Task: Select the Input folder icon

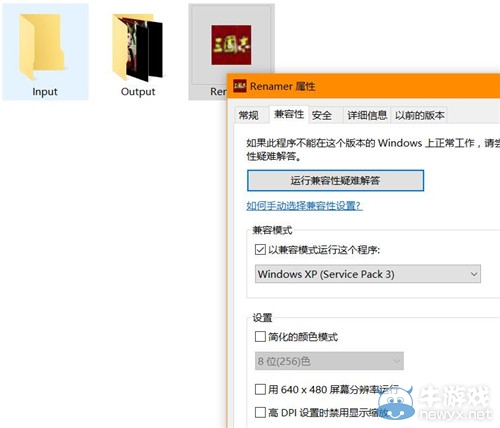Action: point(42,47)
